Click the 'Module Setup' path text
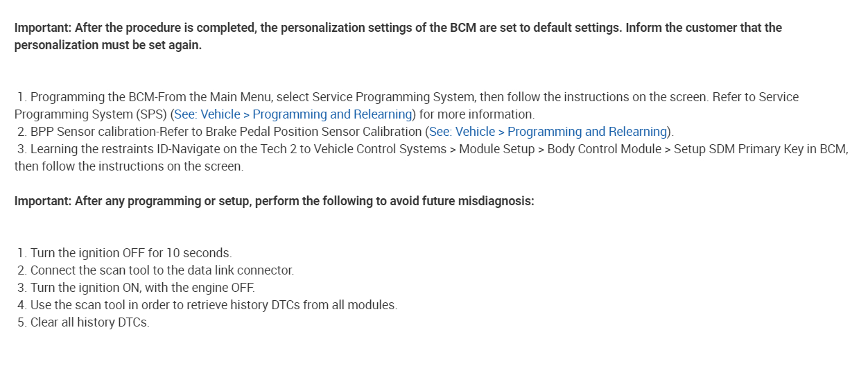The width and height of the screenshot is (868, 373). pyautogui.click(x=496, y=149)
